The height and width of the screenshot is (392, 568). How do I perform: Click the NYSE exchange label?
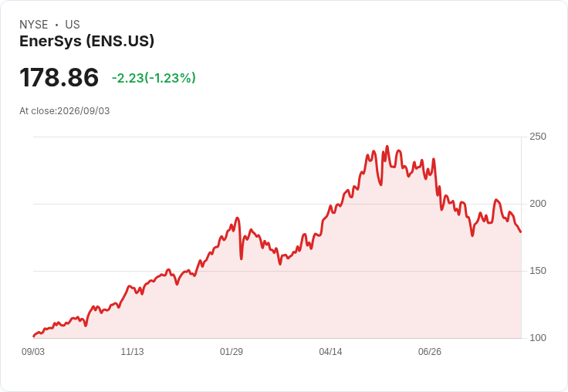pos(34,25)
